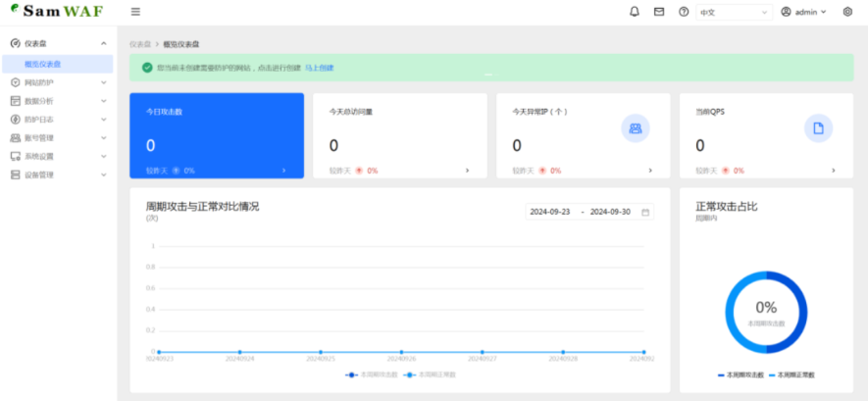This screenshot has height=401, width=868.
Task: Click the SamWAF logo
Action: 57,11
